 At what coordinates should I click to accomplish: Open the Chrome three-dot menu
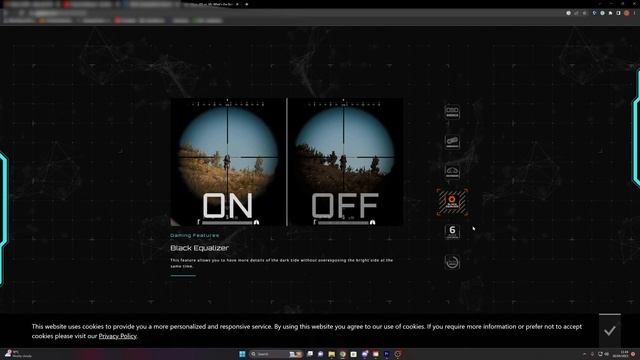coord(635,13)
